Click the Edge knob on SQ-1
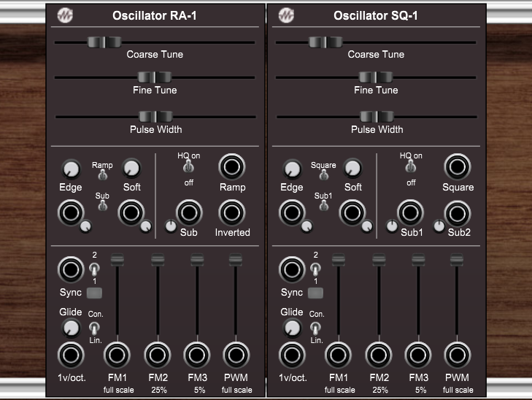 (x=292, y=169)
